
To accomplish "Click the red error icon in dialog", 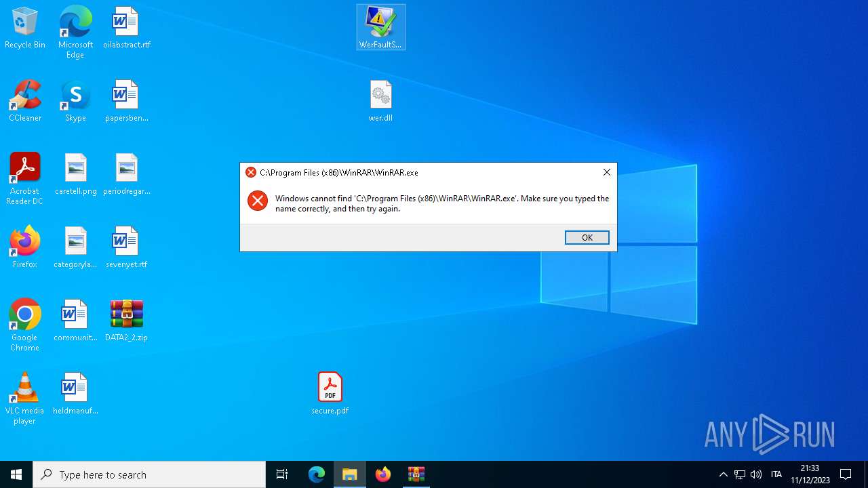I will 258,201.
